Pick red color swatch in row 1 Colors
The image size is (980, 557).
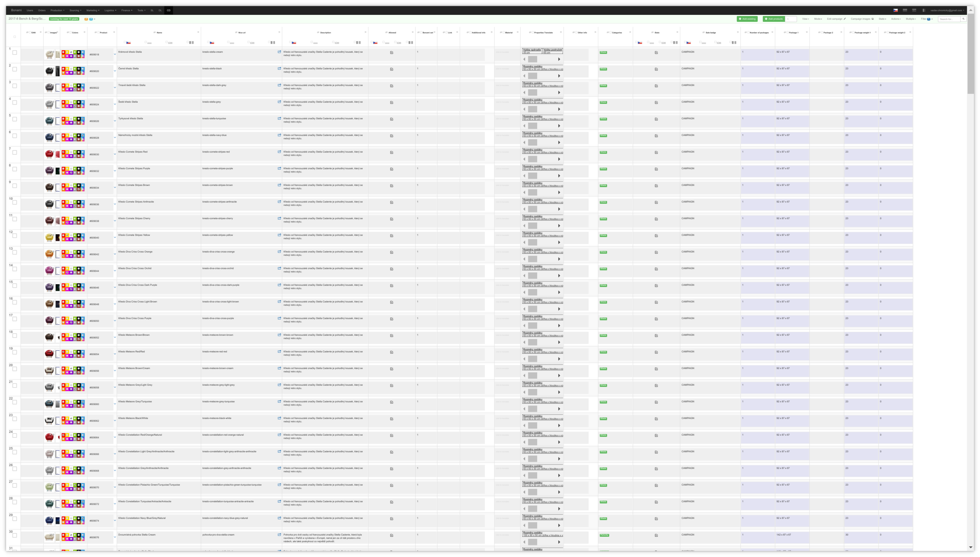[63, 52]
